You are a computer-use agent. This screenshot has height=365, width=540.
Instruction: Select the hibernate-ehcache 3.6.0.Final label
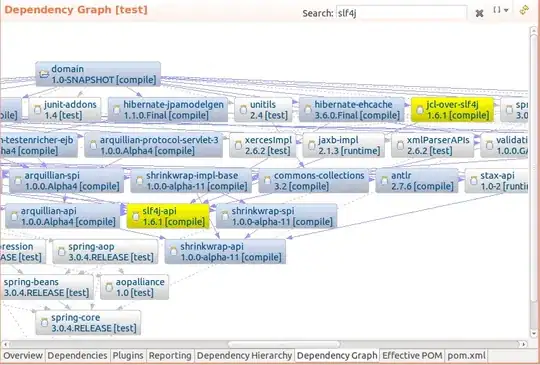[357, 110]
